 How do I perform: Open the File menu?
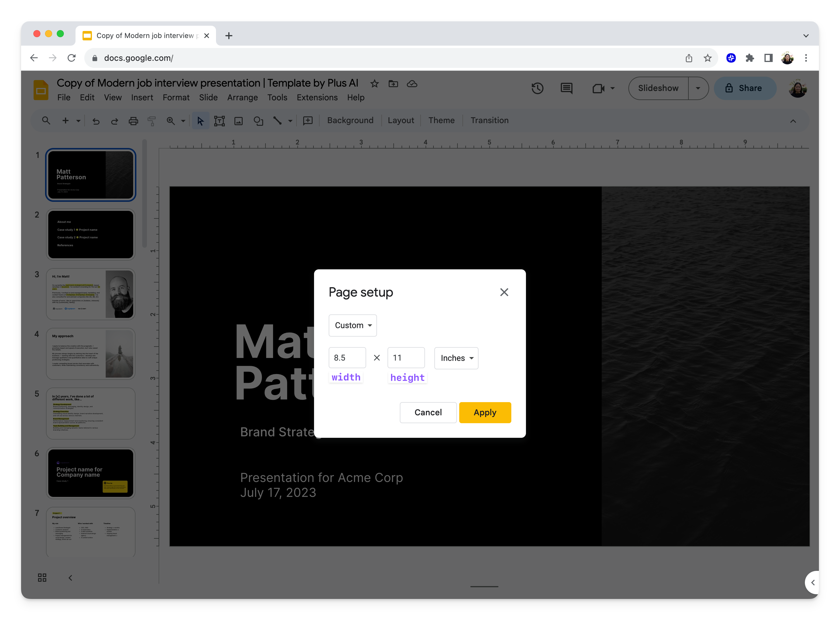point(64,98)
